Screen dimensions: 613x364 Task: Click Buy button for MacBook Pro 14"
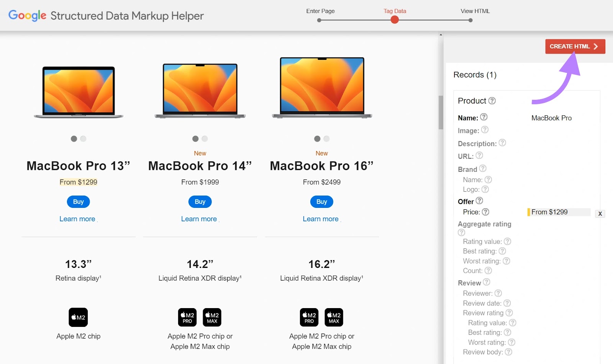pyautogui.click(x=200, y=202)
